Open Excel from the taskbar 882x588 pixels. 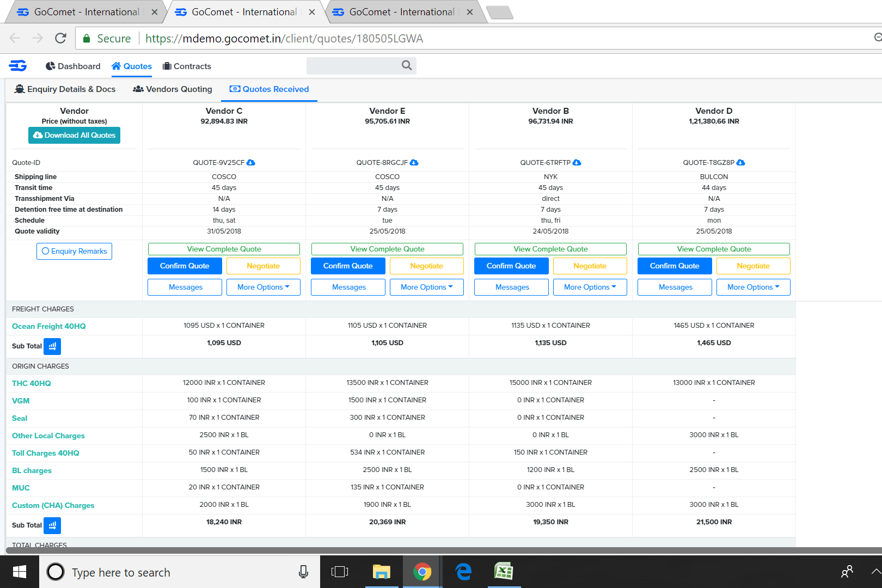pyautogui.click(x=504, y=572)
